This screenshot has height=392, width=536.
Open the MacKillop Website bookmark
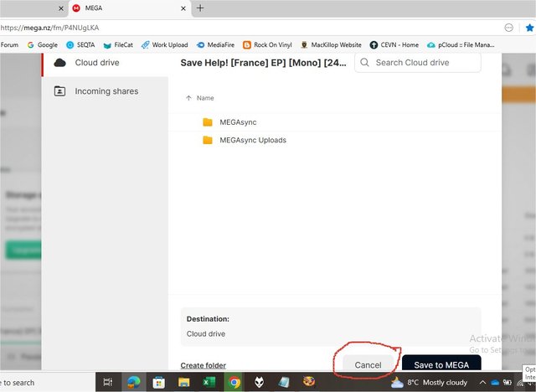pyautogui.click(x=331, y=44)
